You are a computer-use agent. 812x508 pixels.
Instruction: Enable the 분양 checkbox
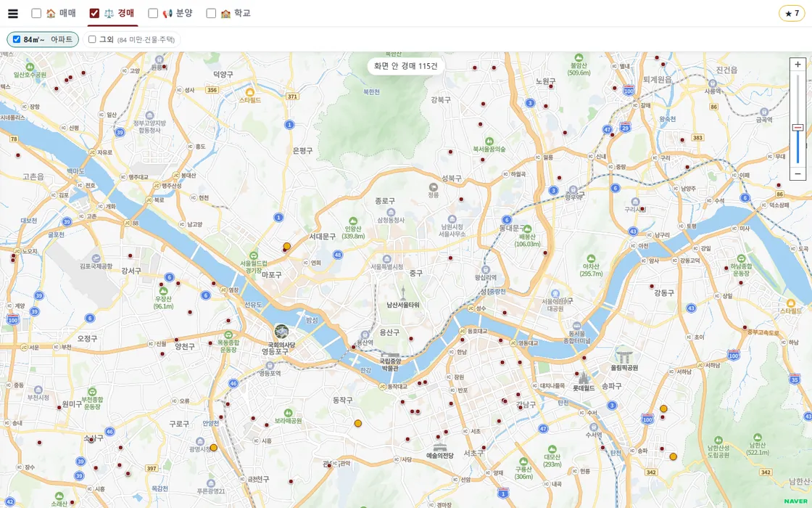153,14
